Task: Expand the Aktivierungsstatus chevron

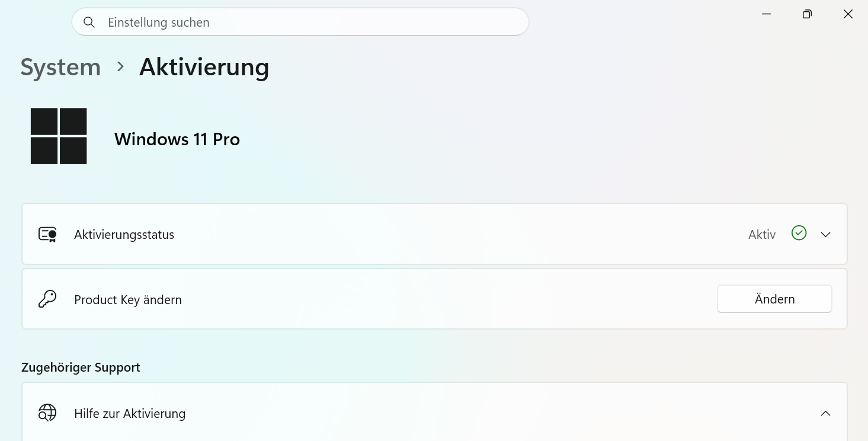Action: pos(825,235)
